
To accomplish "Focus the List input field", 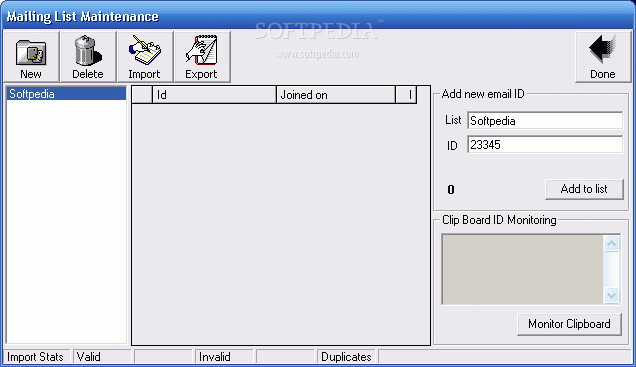I will pos(545,120).
